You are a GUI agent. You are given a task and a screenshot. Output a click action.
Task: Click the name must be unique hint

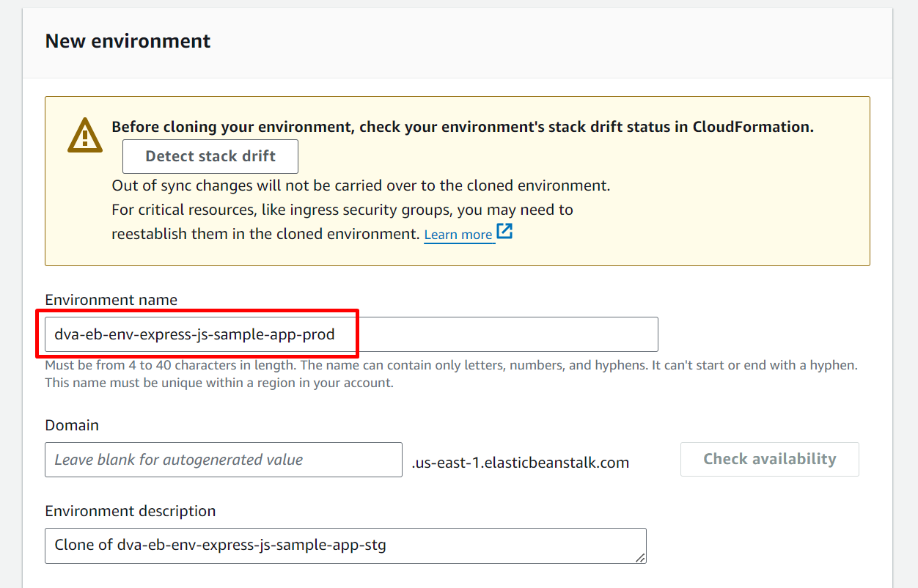pos(219,383)
